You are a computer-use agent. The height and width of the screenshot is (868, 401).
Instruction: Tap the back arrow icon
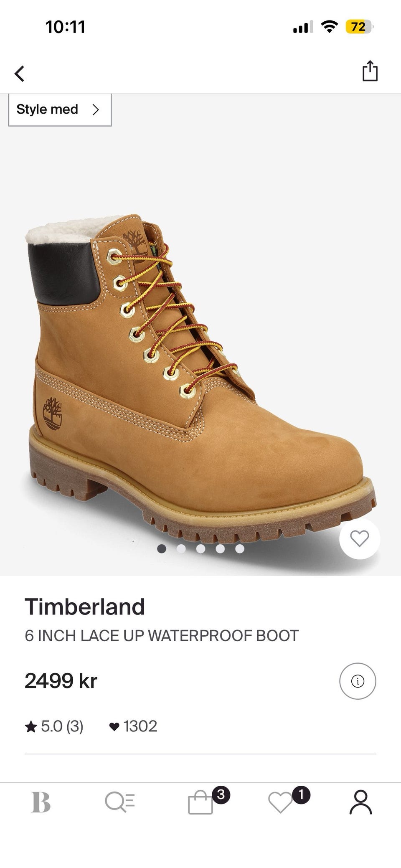click(x=19, y=74)
